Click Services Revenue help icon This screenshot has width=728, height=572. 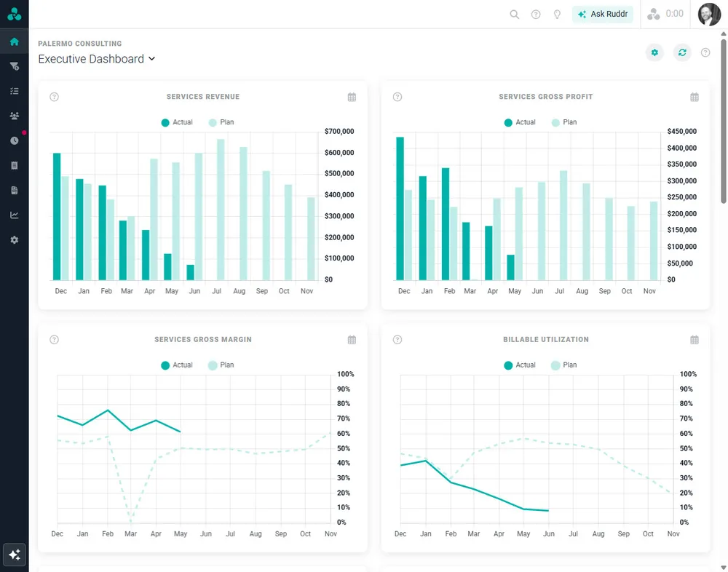[x=55, y=97]
